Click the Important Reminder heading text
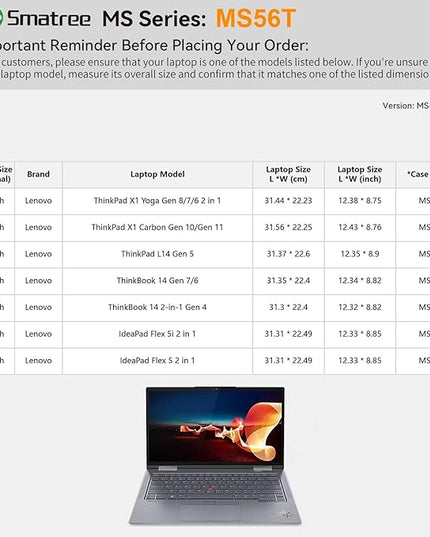Screen dimensions: 430x537 [154, 46]
